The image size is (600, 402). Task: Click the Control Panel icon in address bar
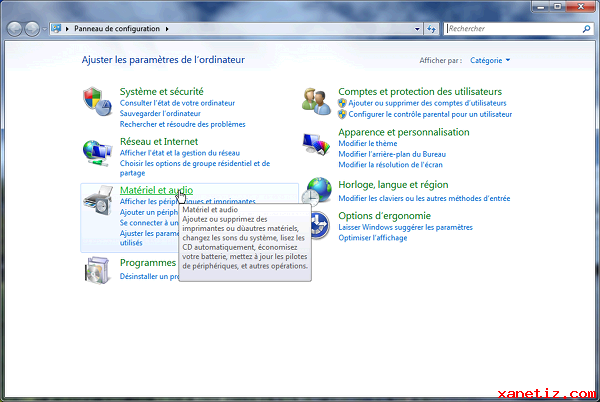point(56,29)
